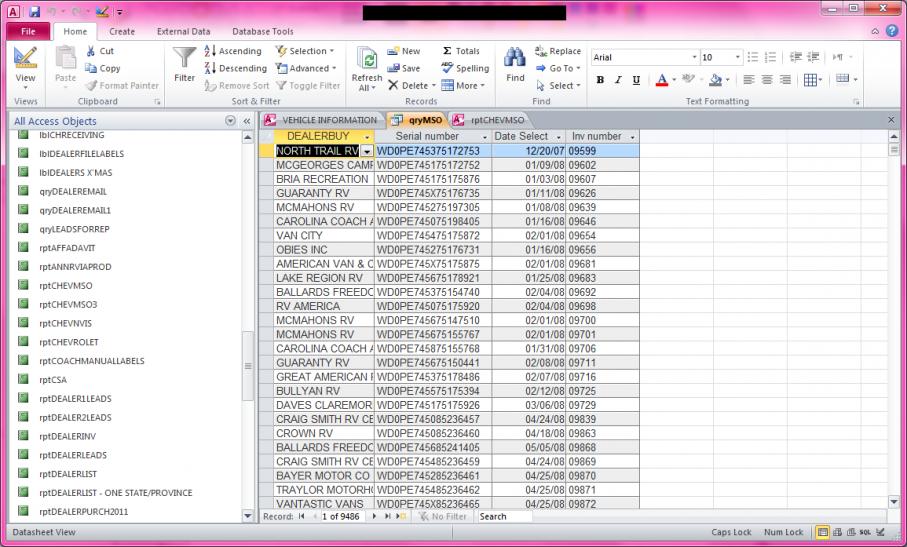Go to next record
Viewport: 907px width, 547px height.
click(x=374, y=516)
